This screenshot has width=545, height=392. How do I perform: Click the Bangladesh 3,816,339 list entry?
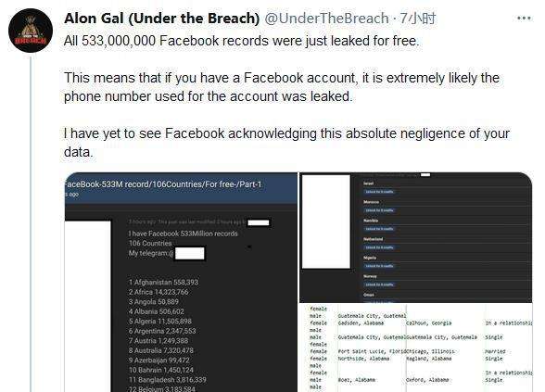[167, 380]
